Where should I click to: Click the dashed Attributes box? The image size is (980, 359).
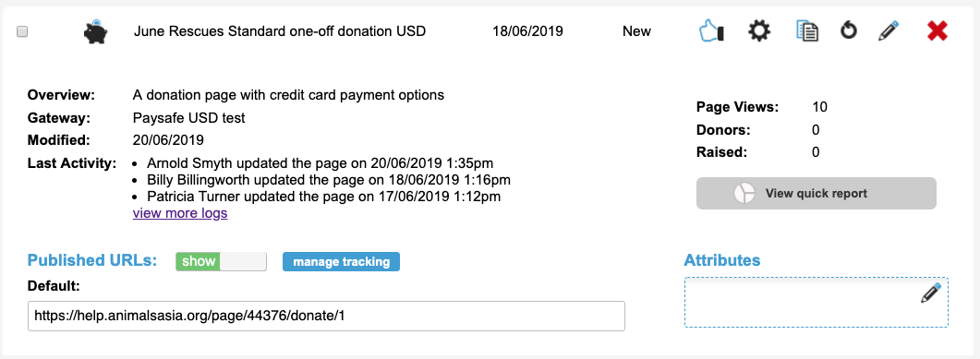[817, 302]
